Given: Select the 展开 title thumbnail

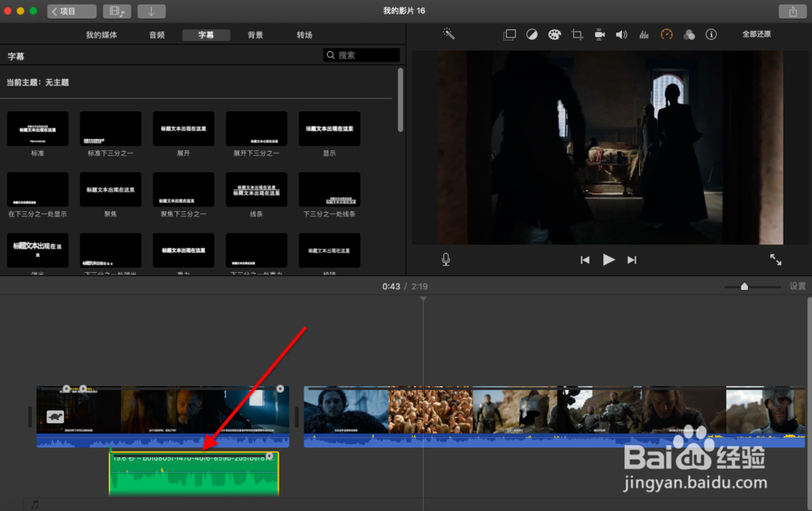Looking at the screenshot, I should [x=184, y=128].
